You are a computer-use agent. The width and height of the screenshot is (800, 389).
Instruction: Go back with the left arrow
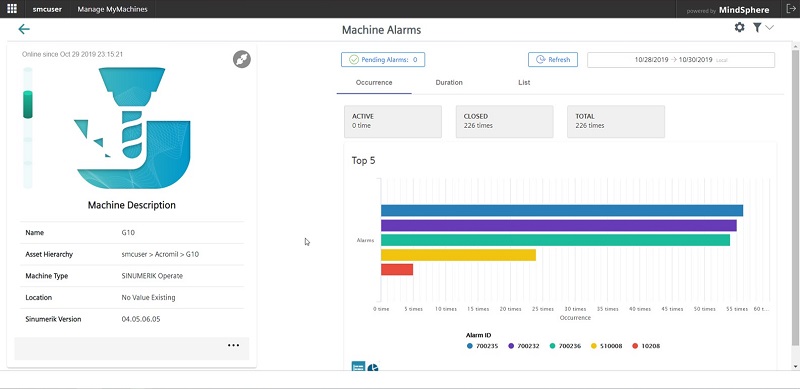(24, 29)
